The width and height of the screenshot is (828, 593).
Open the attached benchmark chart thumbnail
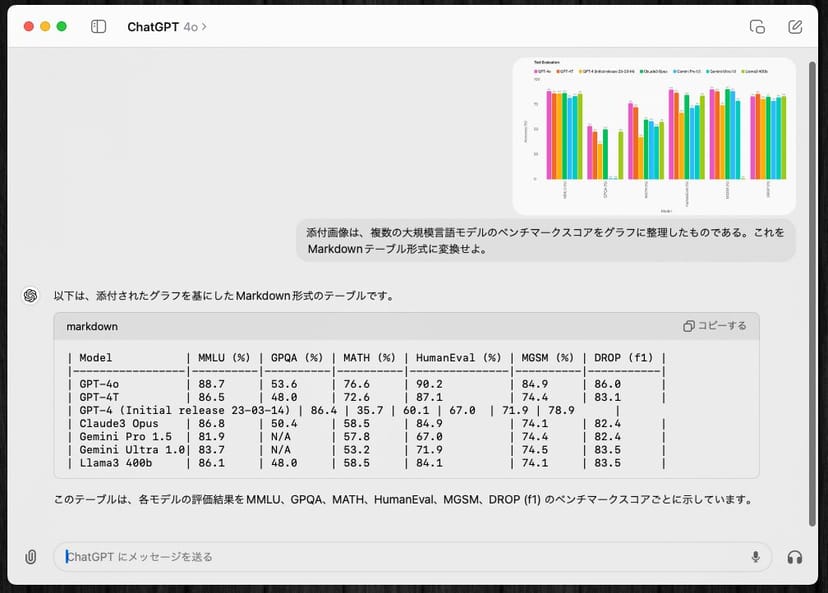654,135
